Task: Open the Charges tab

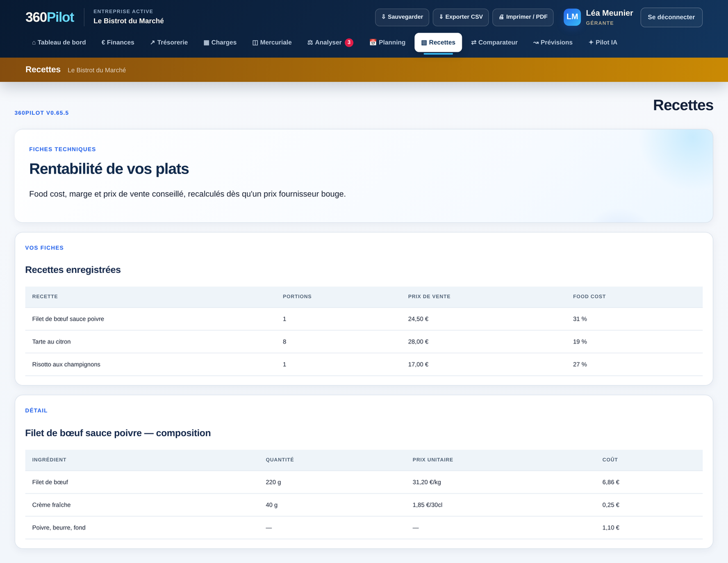Action: [220, 43]
